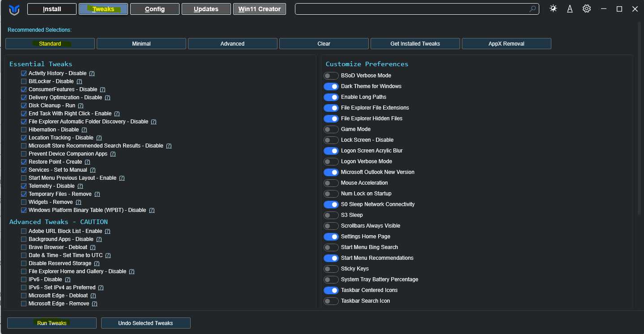Image resolution: width=644 pixels, height=334 pixels.
Task: Tick the Hibernation - Disable checkbox
Action: (24, 130)
